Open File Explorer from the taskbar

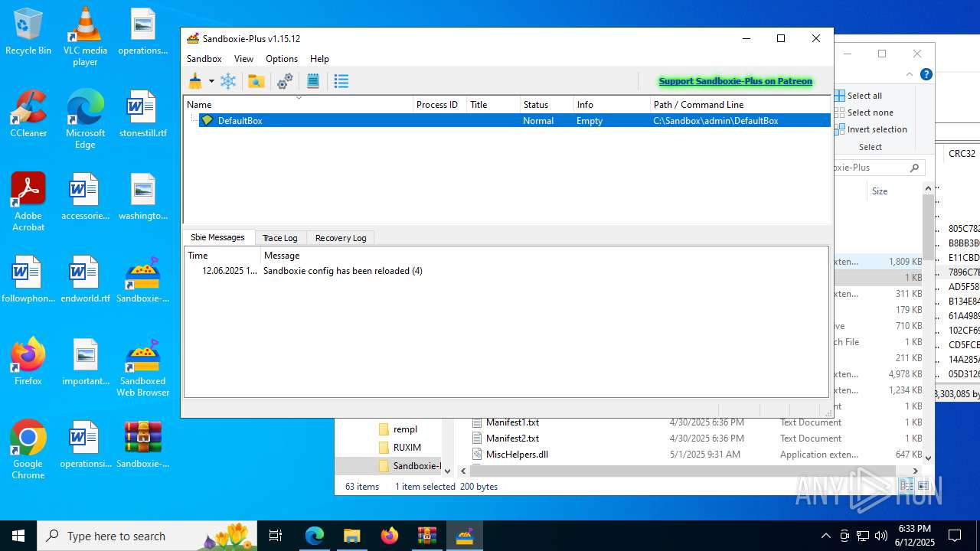(x=351, y=536)
